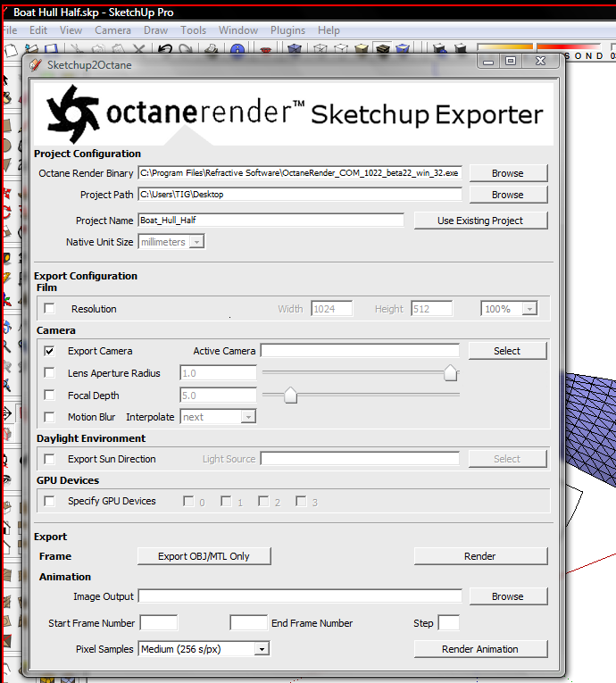Viewport: 616px width, 683px height.
Task: Check GPU device 0 box
Action: pyautogui.click(x=188, y=501)
